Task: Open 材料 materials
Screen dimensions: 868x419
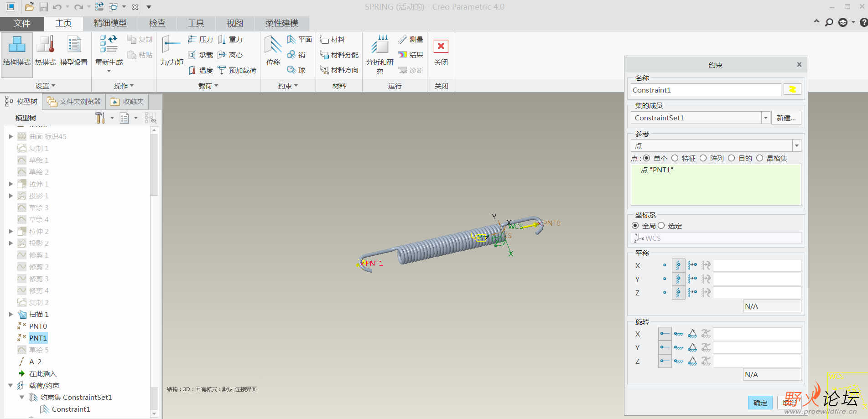Action: [332, 40]
